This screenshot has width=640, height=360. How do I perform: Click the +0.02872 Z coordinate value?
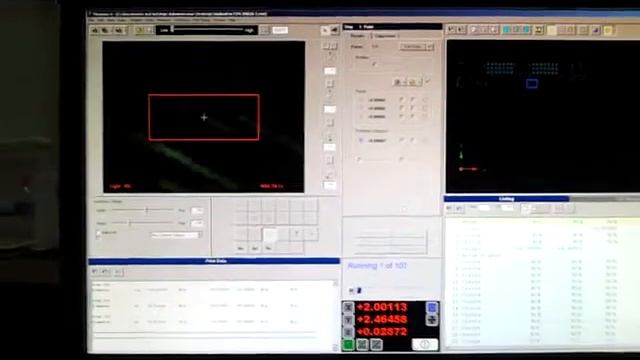point(382,331)
